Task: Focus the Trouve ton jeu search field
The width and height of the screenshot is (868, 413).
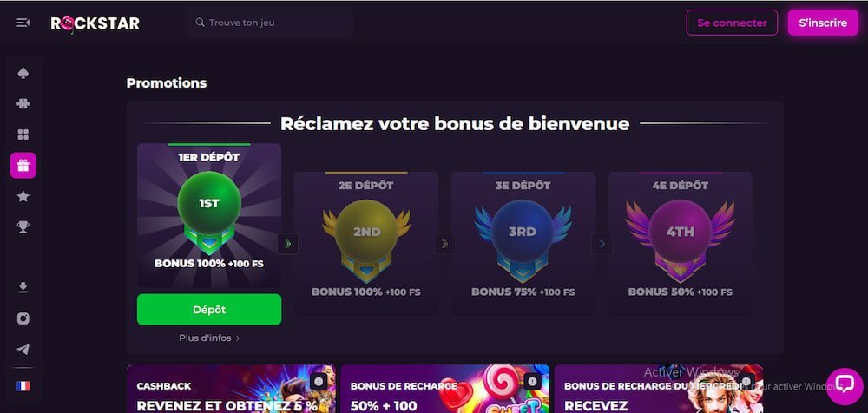Action: click(x=270, y=23)
